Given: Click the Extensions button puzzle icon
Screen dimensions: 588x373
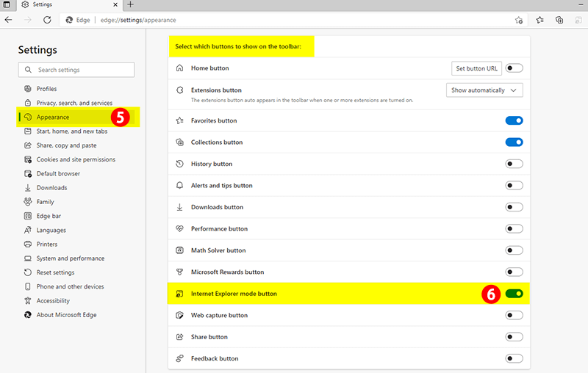Looking at the screenshot, I should (x=179, y=90).
